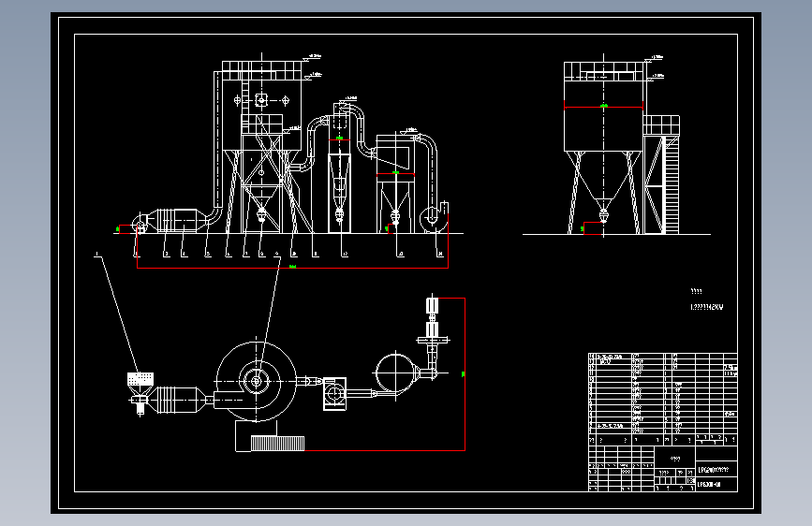Click the red dimension bracket at the side-view tower base
The width and height of the screenshot is (812, 526).
click(593, 228)
